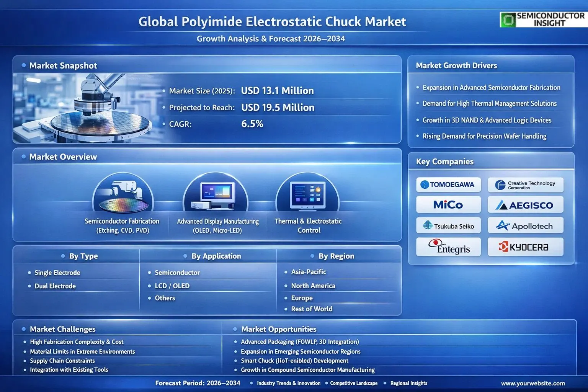588x392 pixels.
Task: Click the Market Challenges heading
Action: click(x=63, y=329)
